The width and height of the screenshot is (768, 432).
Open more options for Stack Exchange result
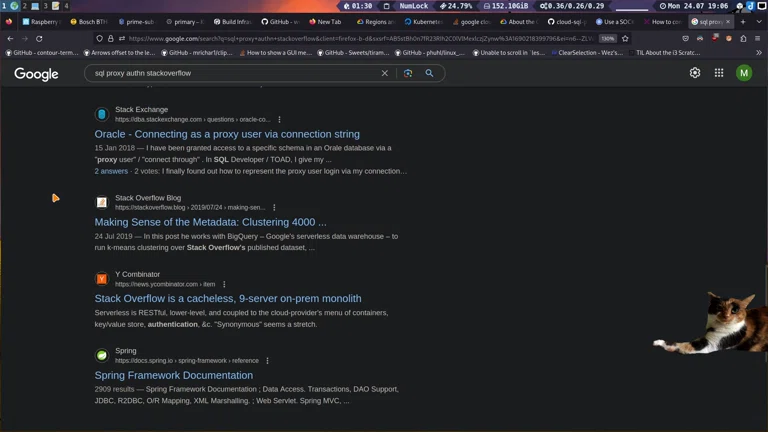coord(279,120)
